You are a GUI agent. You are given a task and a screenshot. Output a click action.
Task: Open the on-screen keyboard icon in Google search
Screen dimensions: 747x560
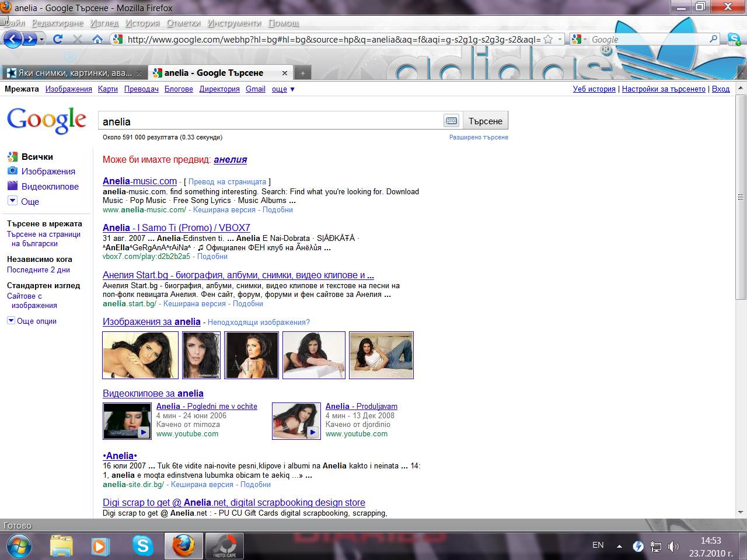click(x=451, y=121)
